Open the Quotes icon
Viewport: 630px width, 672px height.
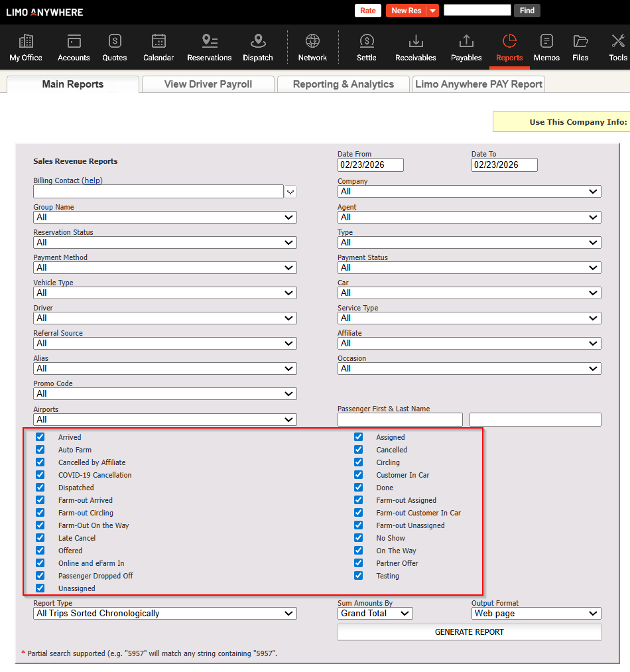click(115, 47)
